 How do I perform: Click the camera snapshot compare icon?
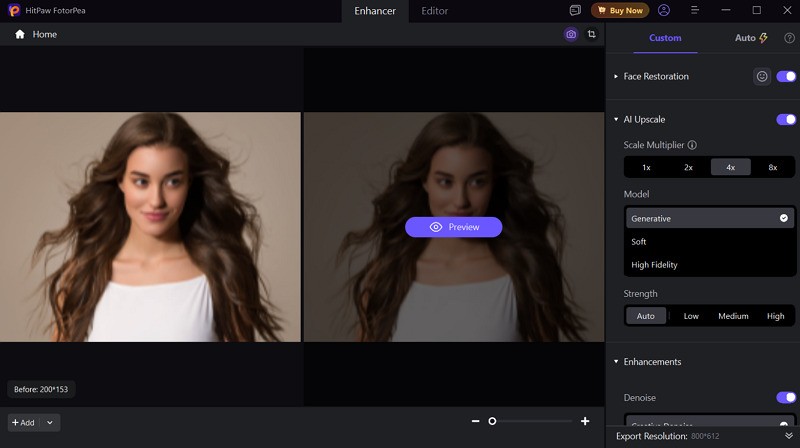[x=571, y=34]
